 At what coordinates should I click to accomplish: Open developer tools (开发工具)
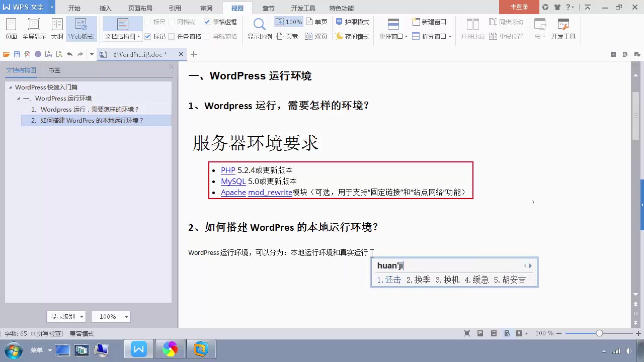coord(563,29)
